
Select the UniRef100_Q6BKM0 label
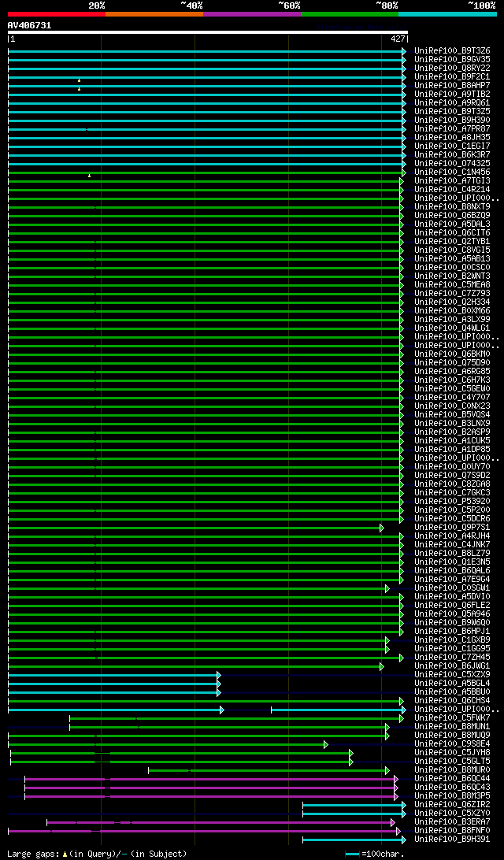(453, 354)
